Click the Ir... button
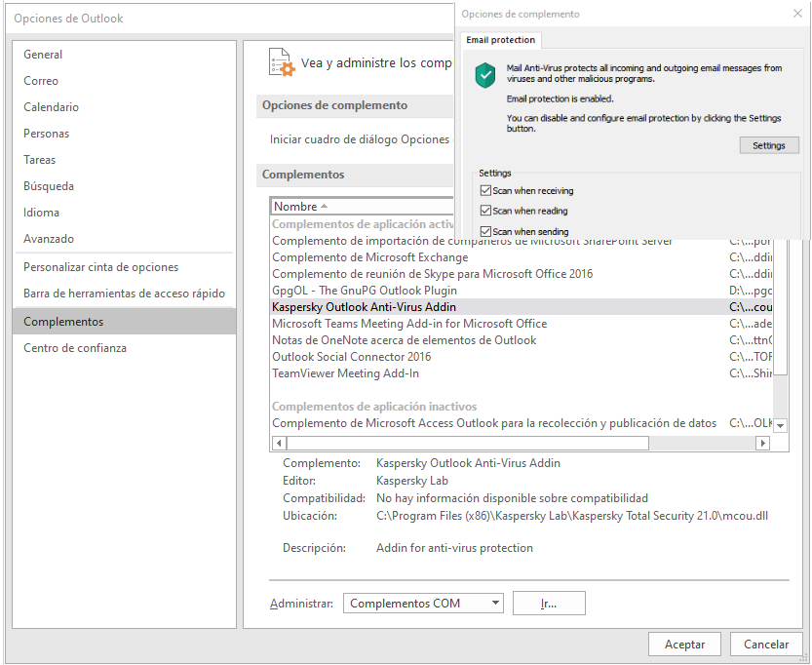Viewport: 812px width, 665px height. (549, 604)
